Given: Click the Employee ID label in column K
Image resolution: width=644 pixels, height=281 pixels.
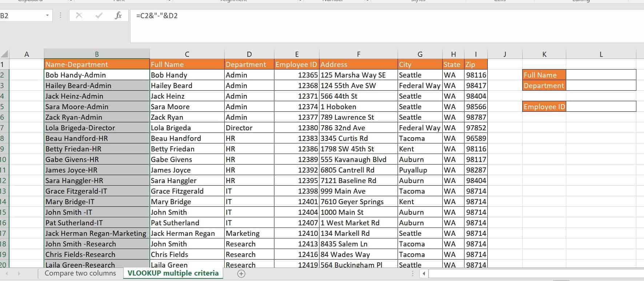Looking at the screenshot, I should click(544, 107).
